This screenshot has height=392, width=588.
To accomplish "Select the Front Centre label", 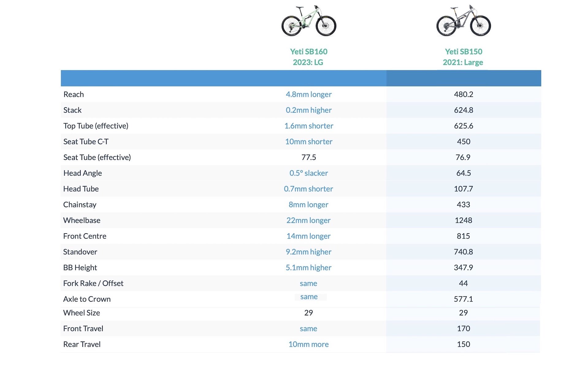I will (85, 236).
